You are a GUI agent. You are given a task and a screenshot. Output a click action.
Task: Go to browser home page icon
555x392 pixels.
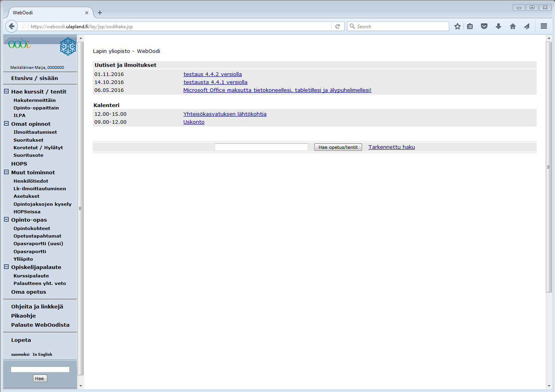[513, 26]
